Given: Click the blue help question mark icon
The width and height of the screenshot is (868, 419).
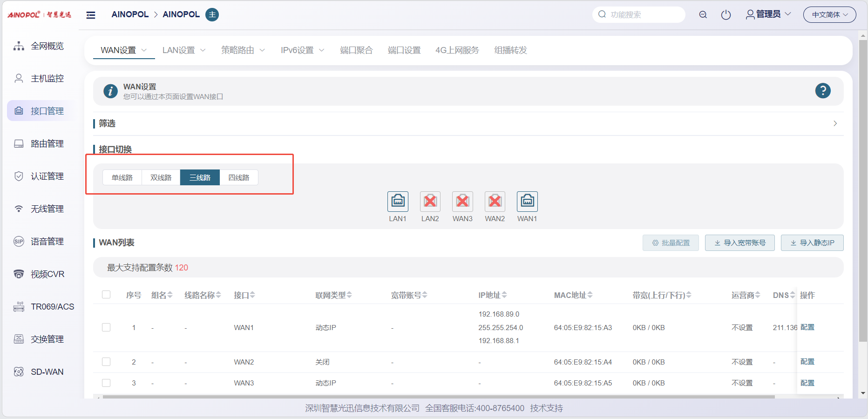Looking at the screenshot, I should pos(823,91).
